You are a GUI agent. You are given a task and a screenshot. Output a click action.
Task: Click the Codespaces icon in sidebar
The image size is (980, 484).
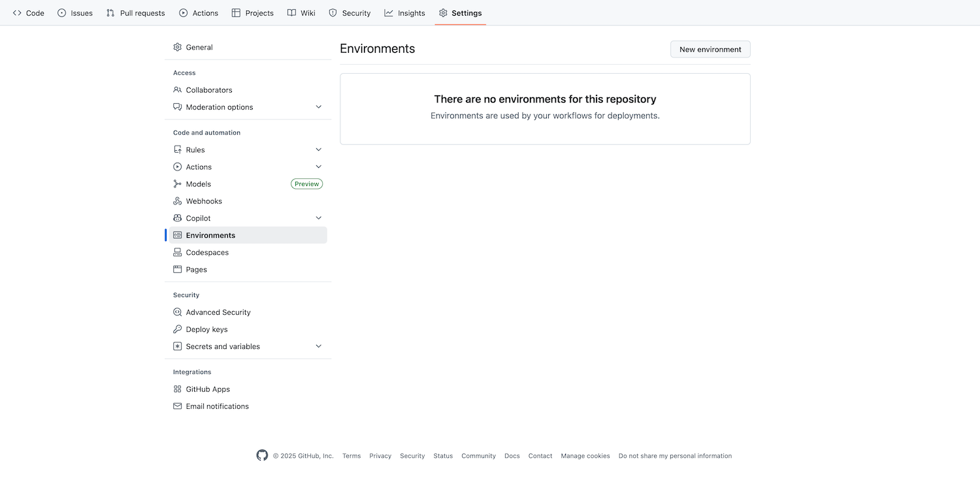pos(177,252)
